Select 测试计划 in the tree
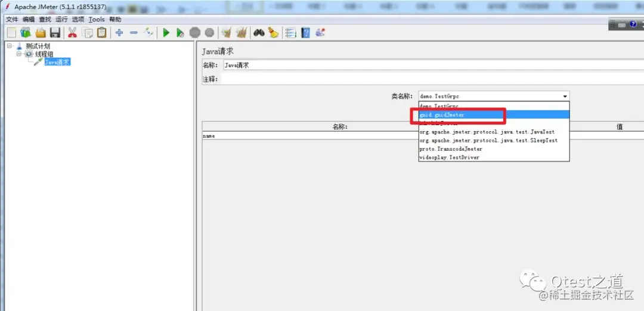The image size is (644, 311). tap(38, 46)
